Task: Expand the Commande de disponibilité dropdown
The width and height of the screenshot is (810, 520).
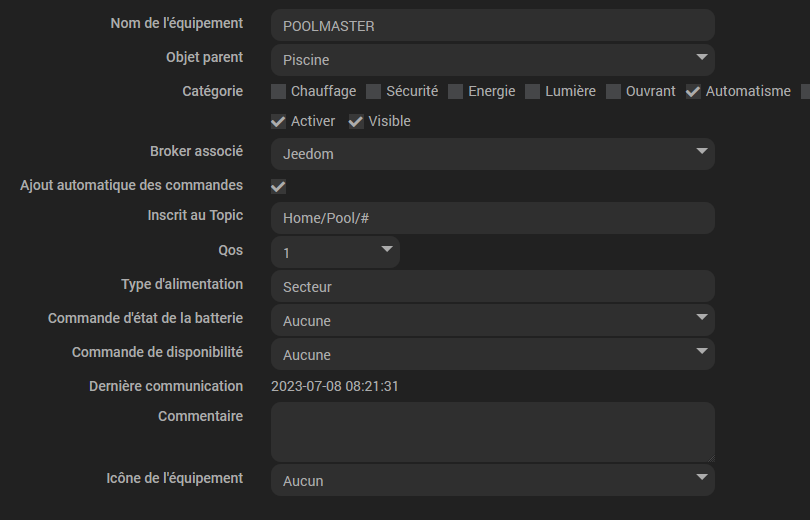Action: tap(492, 354)
